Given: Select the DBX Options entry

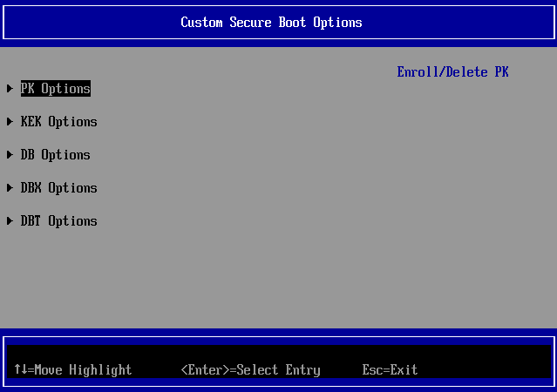Looking at the screenshot, I should pyautogui.click(x=58, y=188).
